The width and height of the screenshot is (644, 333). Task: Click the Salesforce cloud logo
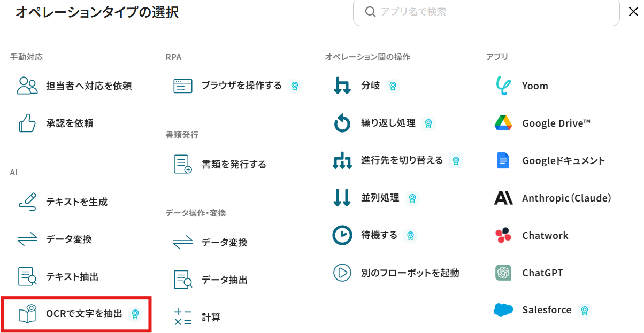[x=503, y=310]
